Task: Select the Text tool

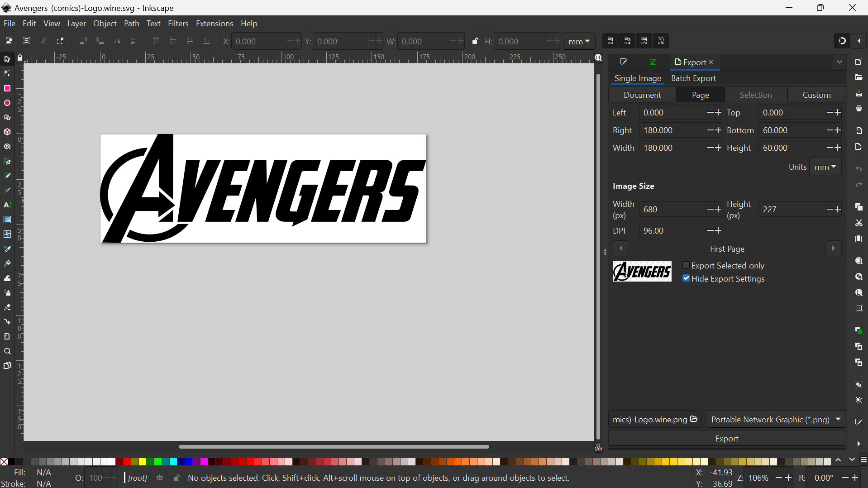Action: [7, 205]
